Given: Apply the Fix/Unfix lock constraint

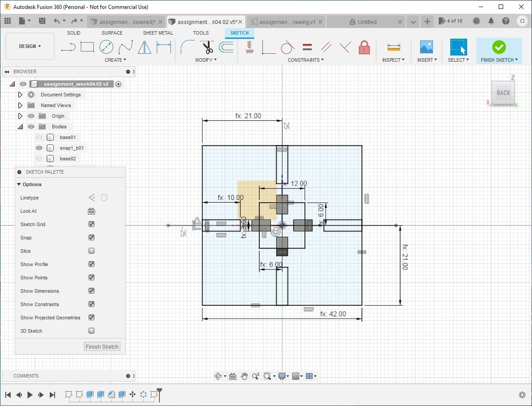Looking at the screenshot, I should 364,47.
